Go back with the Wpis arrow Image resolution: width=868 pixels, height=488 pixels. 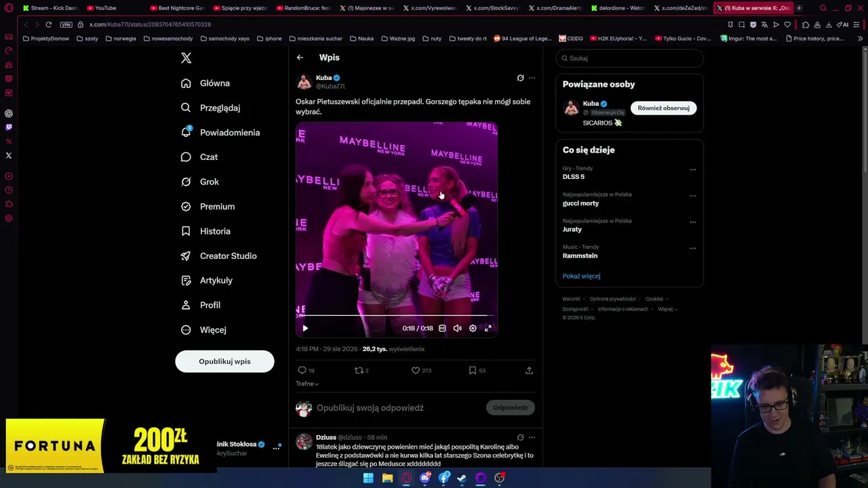(x=300, y=58)
